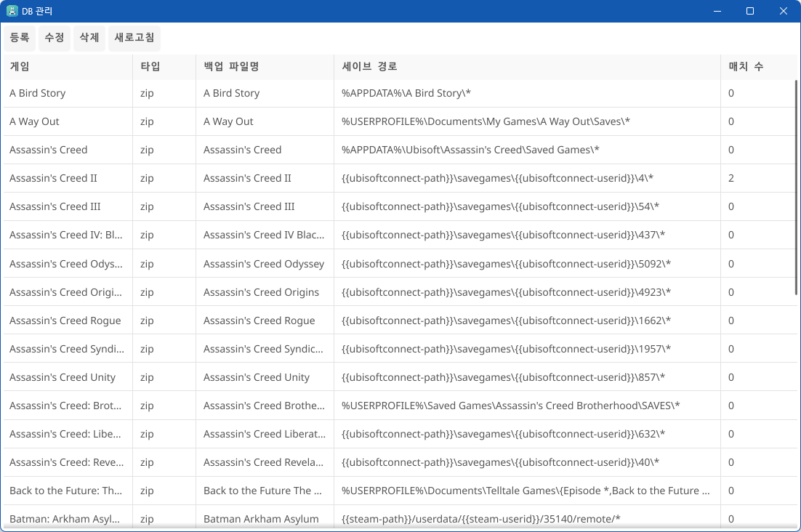Click the Telltale Games save path cell

(526, 491)
